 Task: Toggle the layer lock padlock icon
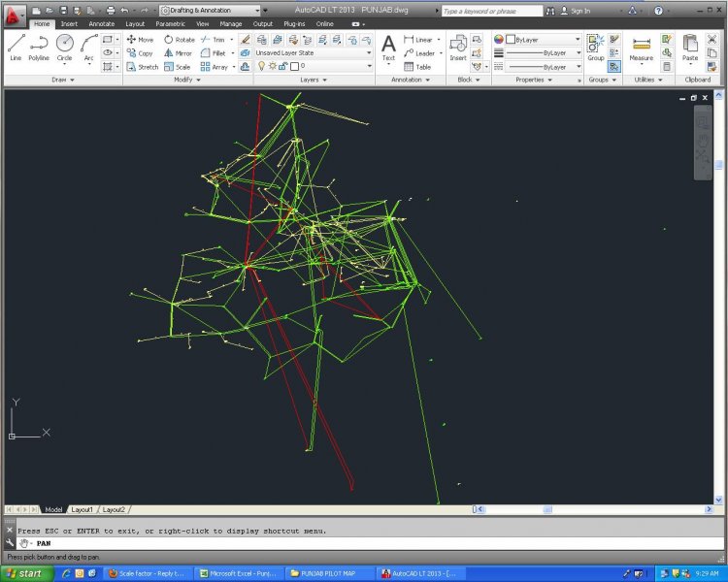281,67
